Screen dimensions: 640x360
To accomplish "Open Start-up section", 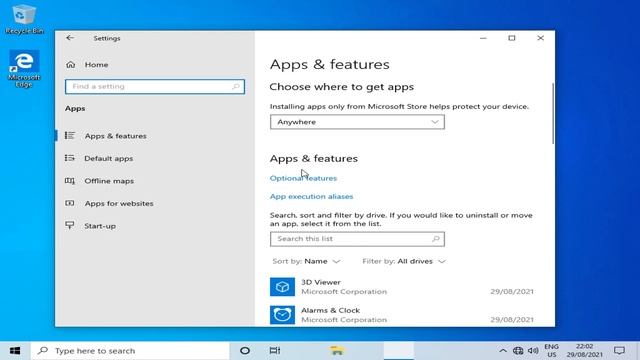I will [x=100, y=226].
